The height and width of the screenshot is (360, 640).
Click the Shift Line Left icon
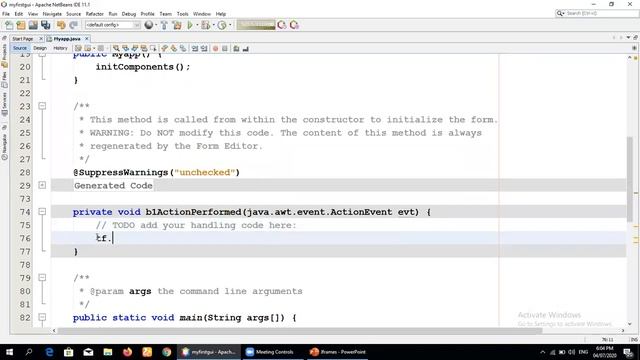point(195,49)
